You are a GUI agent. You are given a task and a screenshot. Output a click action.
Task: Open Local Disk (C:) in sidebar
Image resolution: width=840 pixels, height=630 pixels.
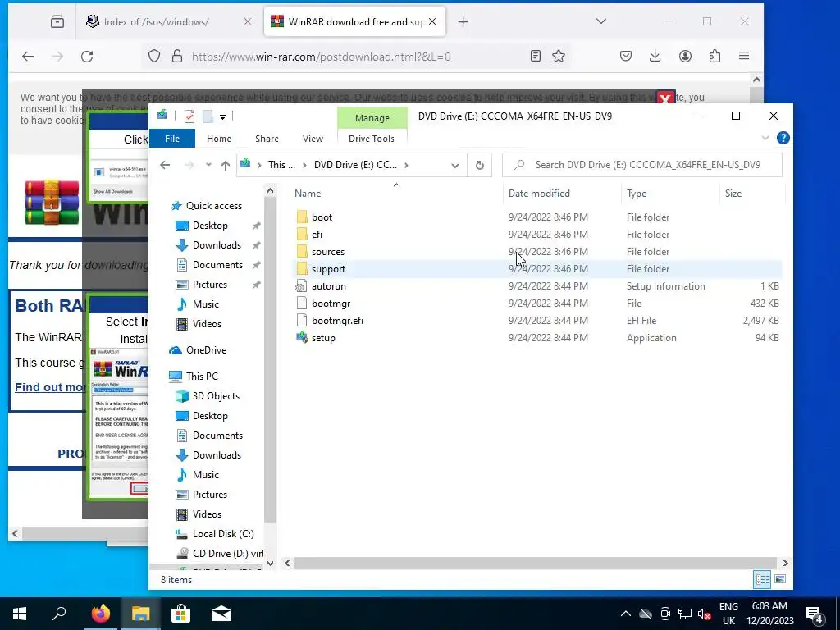223,533
